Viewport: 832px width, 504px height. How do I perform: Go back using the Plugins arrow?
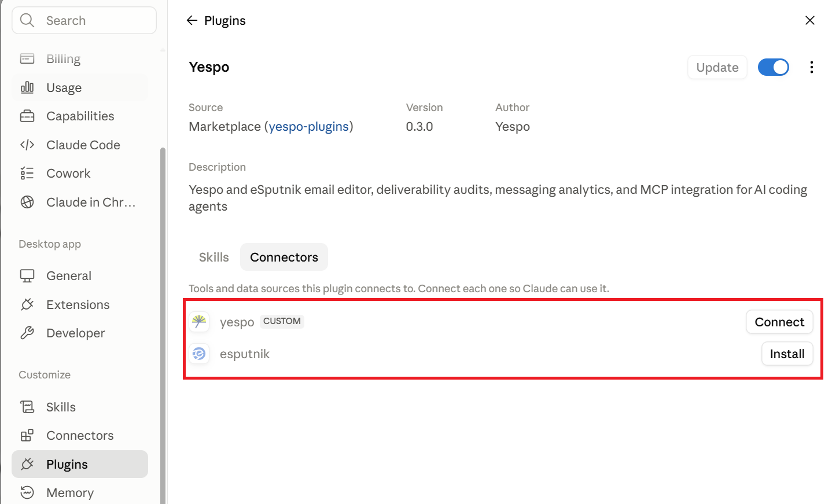192,21
